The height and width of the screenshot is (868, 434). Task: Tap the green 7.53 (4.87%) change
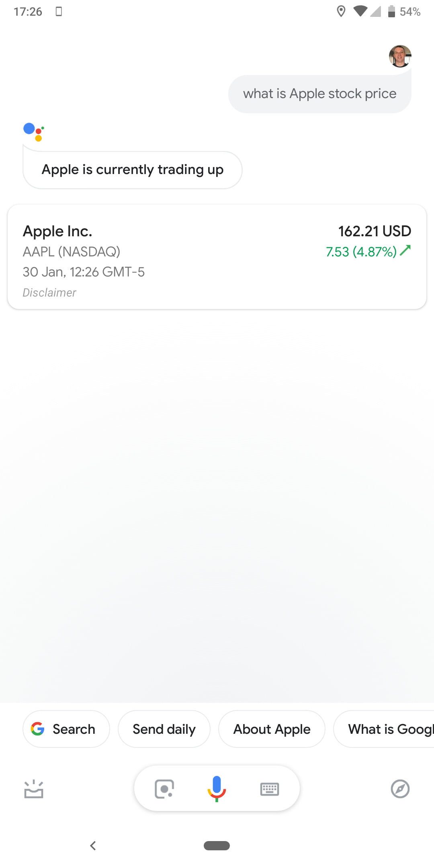362,252
